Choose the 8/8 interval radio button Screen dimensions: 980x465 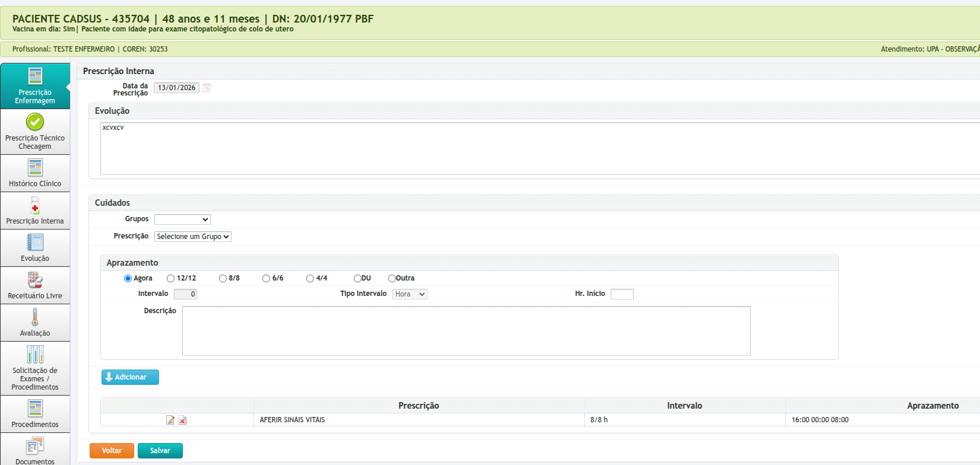pyautogui.click(x=223, y=279)
